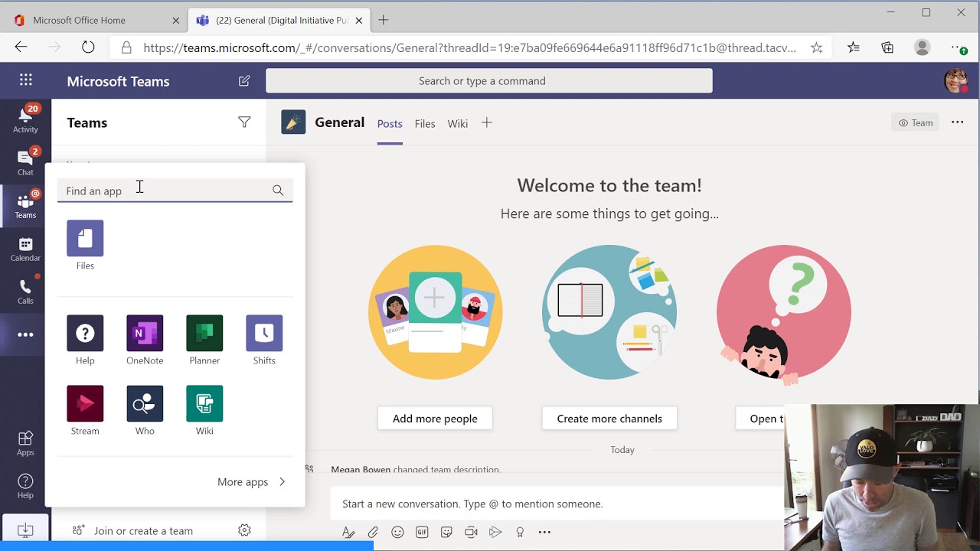Select the General Teams browser tab
980x551 pixels.
coord(279,20)
